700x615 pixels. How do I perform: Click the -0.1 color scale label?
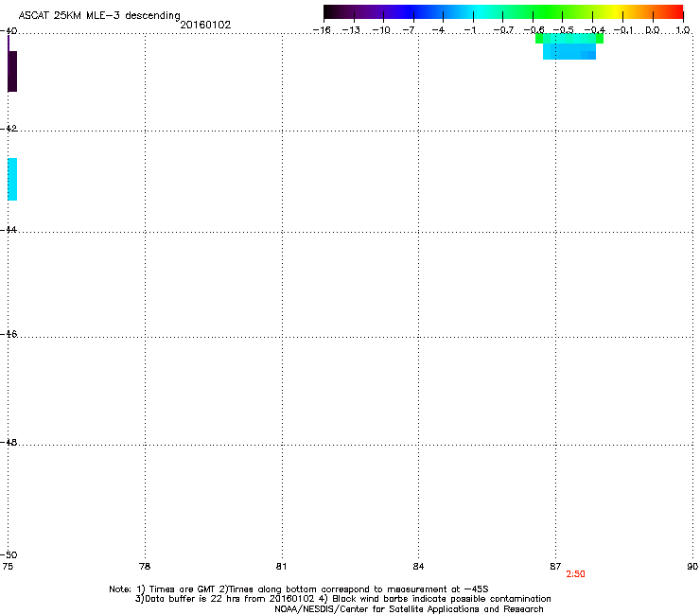(622, 30)
